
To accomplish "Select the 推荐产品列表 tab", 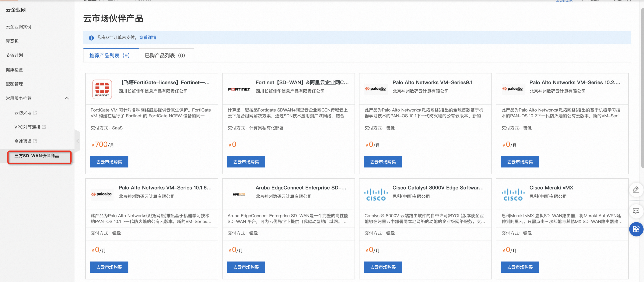I will pyautogui.click(x=110, y=55).
